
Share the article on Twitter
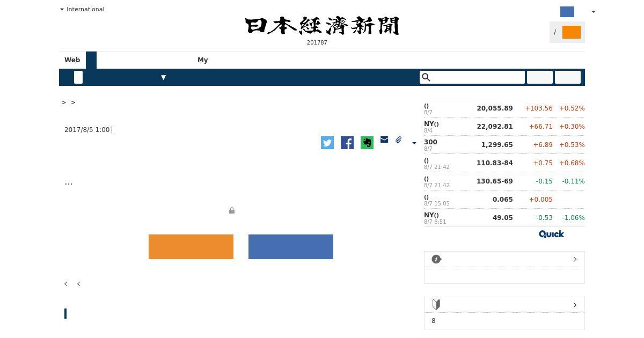(x=327, y=143)
